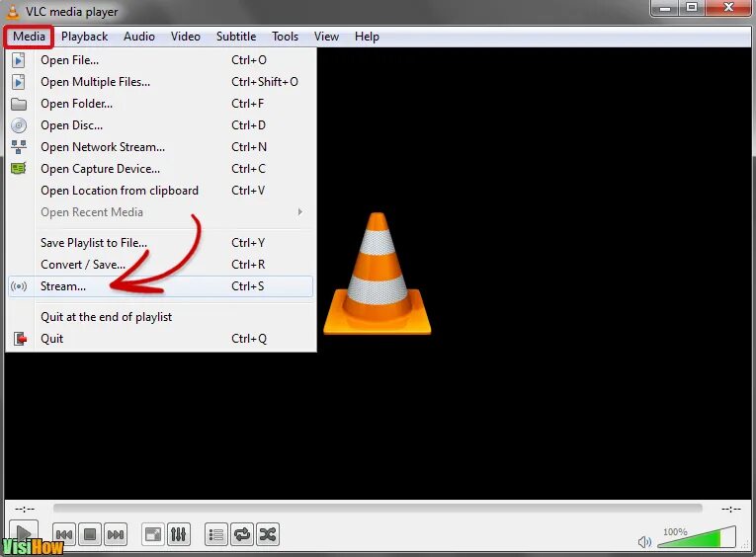Skip to the Next media item
The image size is (756, 557).
[116, 534]
